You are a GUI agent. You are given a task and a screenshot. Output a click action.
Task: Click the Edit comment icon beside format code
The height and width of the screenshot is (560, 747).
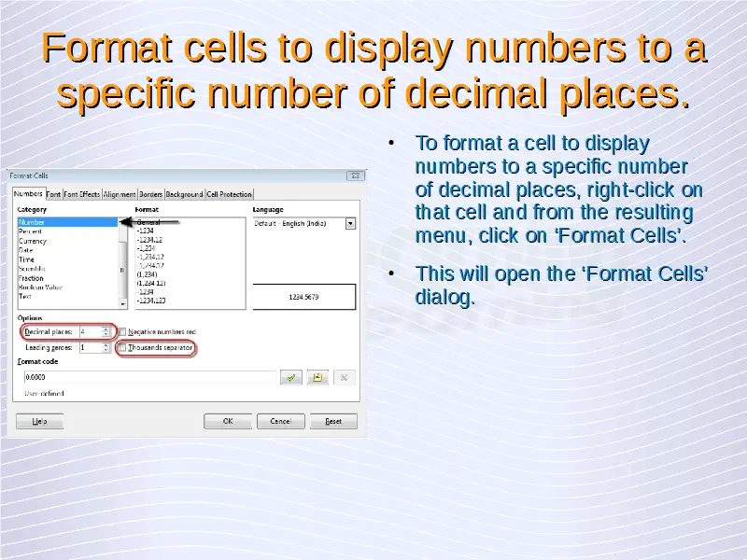tap(317, 377)
